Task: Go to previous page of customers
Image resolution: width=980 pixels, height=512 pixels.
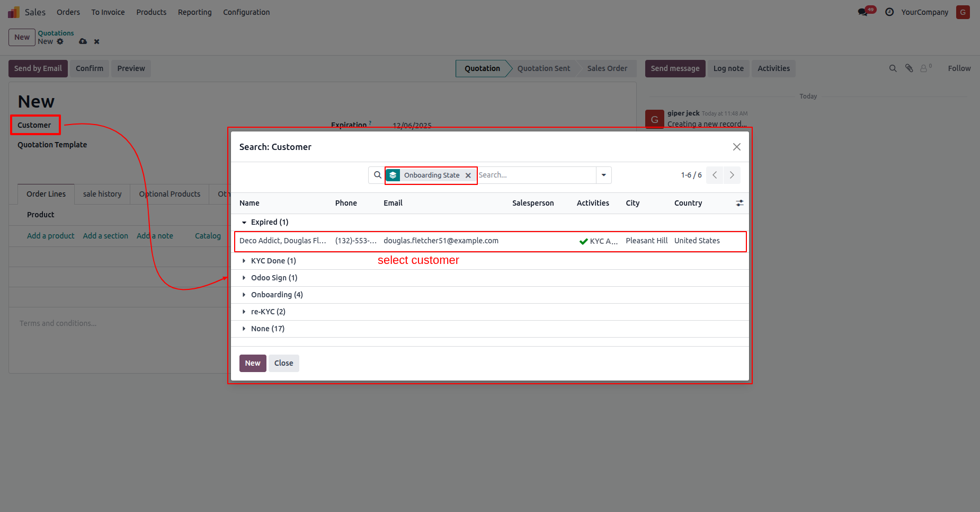Action: (715, 175)
